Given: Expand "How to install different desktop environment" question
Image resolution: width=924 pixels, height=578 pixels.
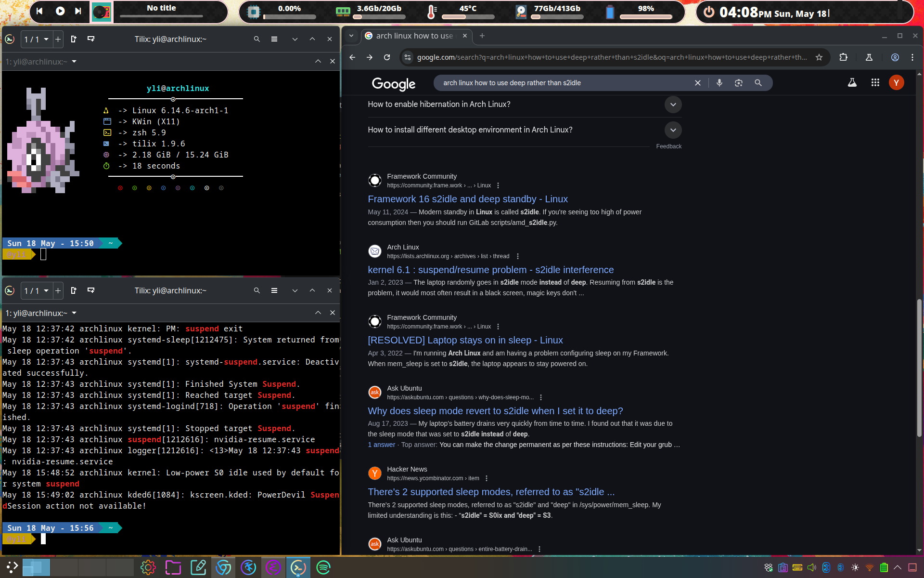Looking at the screenshot, I should pyautogui.click(x=673, y=130).
